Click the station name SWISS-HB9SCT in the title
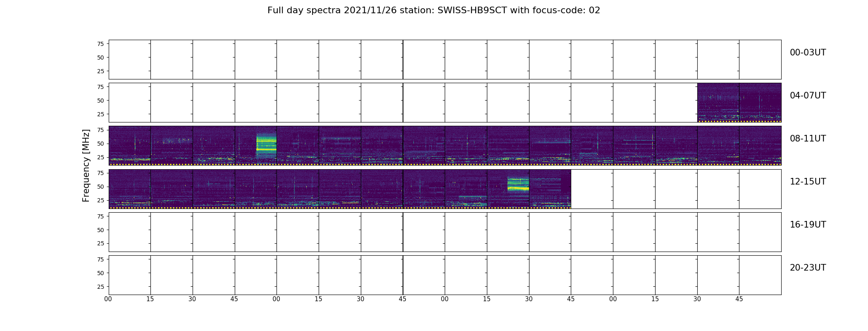Screen dimensions: 868x331 pyautogui.click(x=472, y=10)
